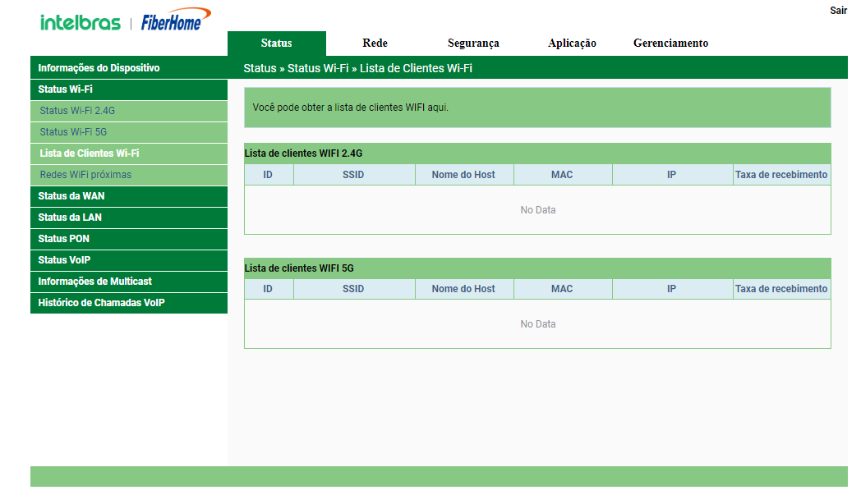Click the ID column in 2.4G table
Viewport: 861px width, 504px height.
click(x=268, y=175)
